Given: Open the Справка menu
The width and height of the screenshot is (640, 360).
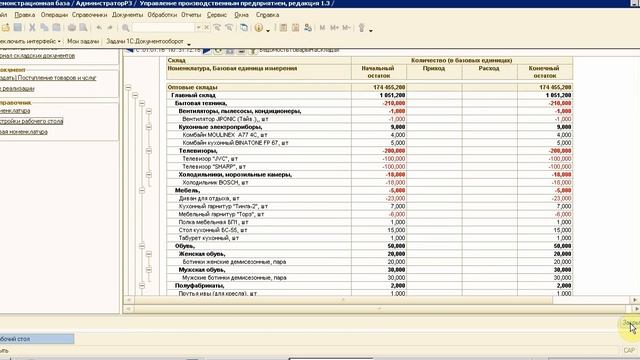Looking at the screenshot, I should point(267,15).
